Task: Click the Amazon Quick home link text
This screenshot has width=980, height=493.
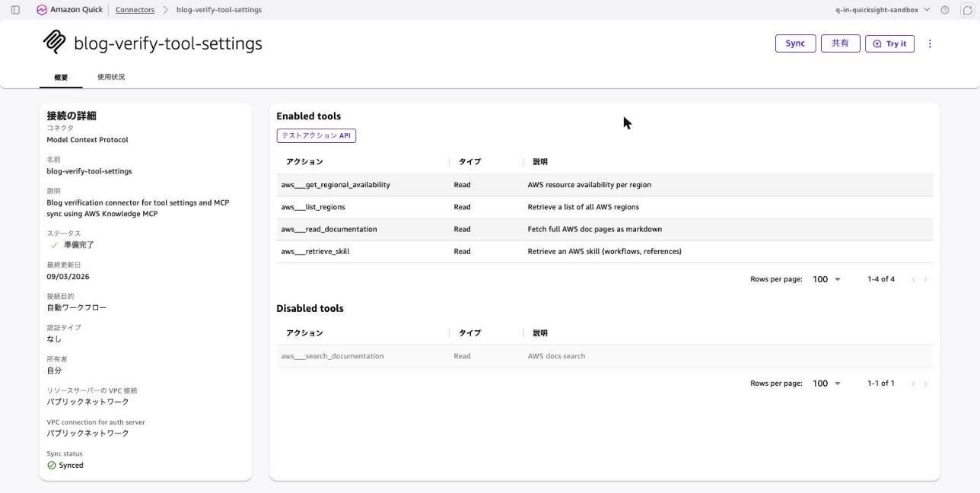Action: point(76,10)
